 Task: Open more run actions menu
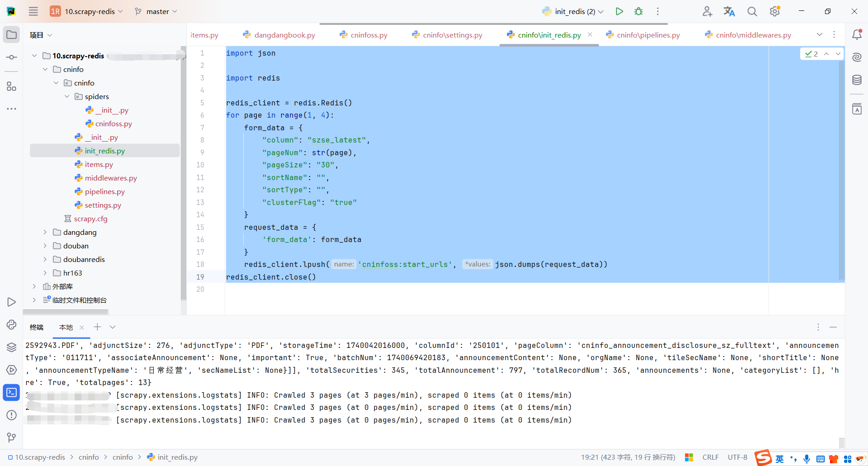tap(658, 11)
